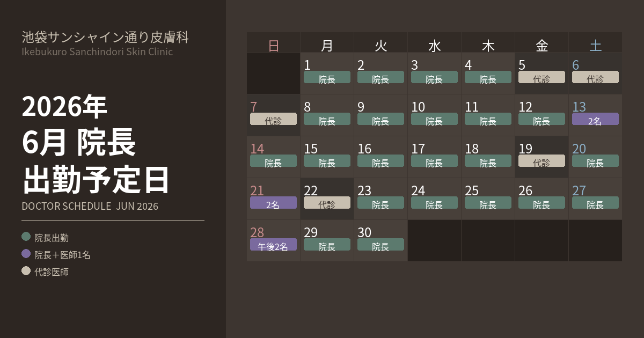The width and height of the screenshot is (644, 338).
Task: Select the 院長 badge on June 4
Action: tap(488, 77)
